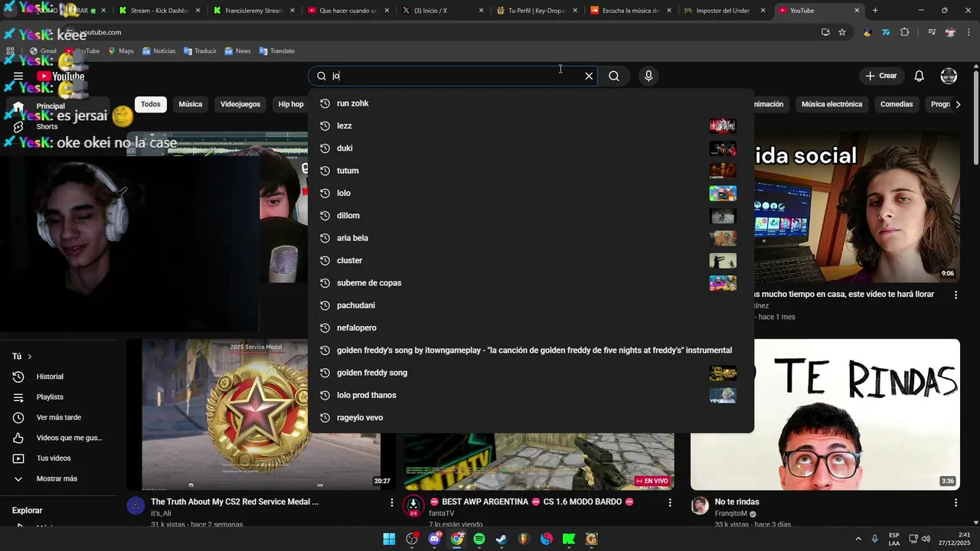Select the Hip hop filter chip
The width and height of the screenshot is (980, 551).
point(291,104)
